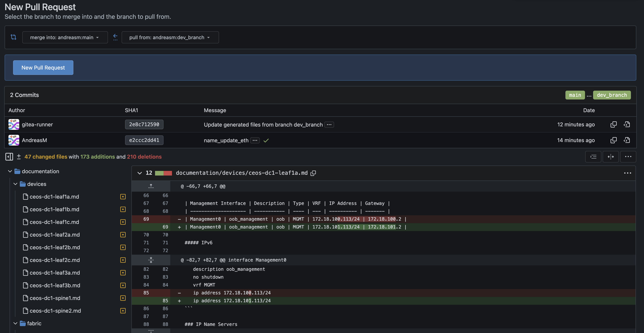This screenshot has width=644, height=333.
Task: View source at commit e2ccc2dd41
Action: click(627, 140)
